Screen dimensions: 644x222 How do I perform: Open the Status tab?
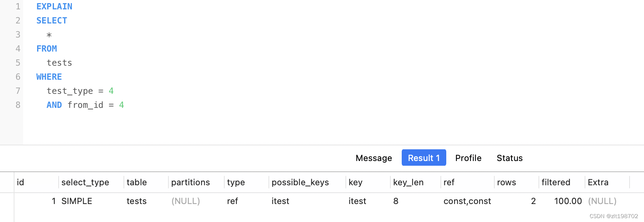[509, 158]
